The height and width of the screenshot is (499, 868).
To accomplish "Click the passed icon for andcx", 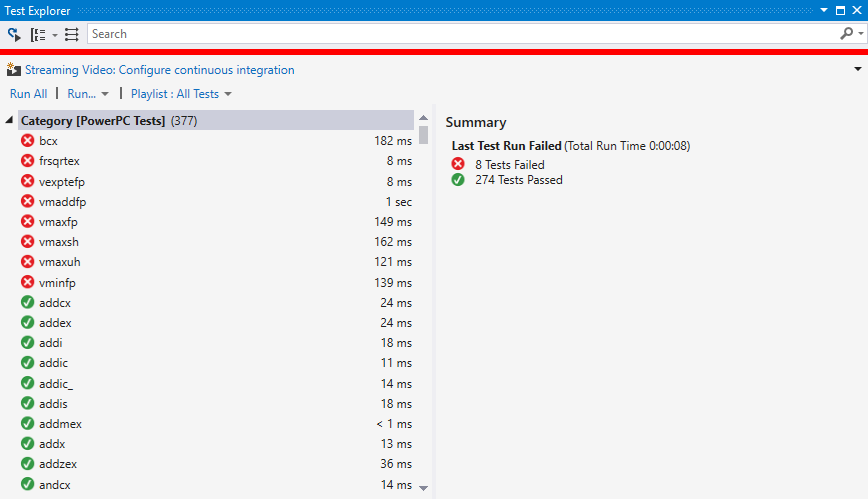I will click(x=27, y=484).
